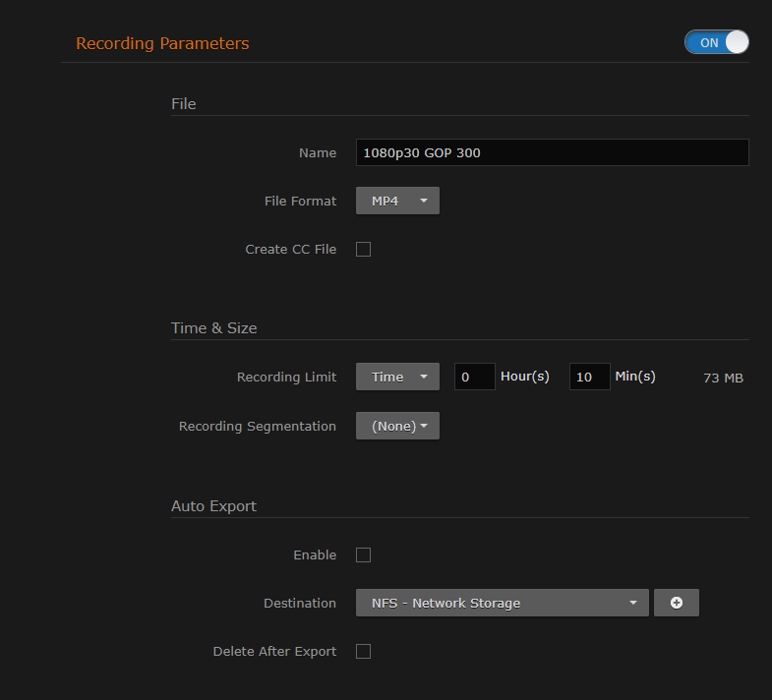
Task: Click the Min(s) input box
Action: coord(589,377)
